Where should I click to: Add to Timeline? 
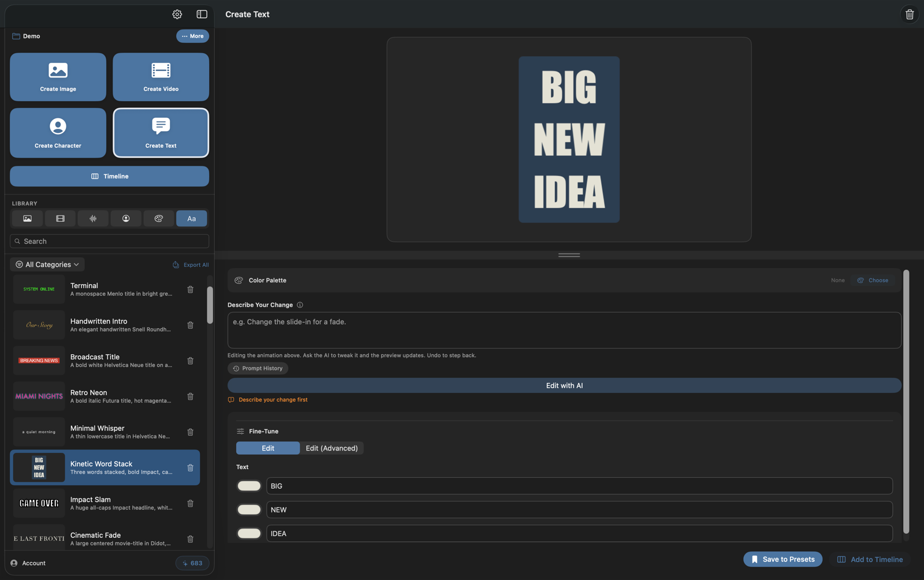tap(870, 559)
